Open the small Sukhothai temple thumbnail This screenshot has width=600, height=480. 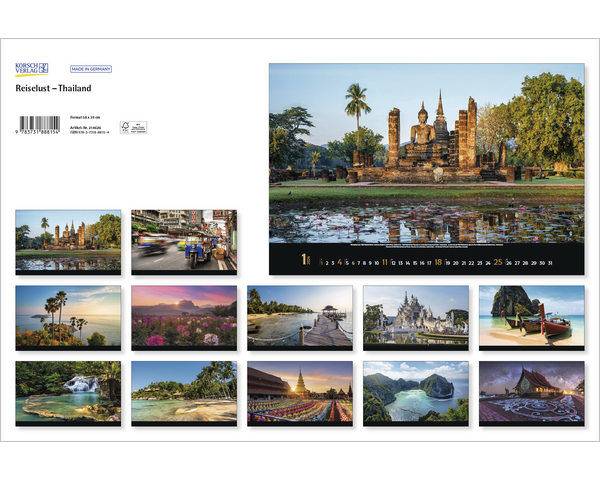click(68, 240)
